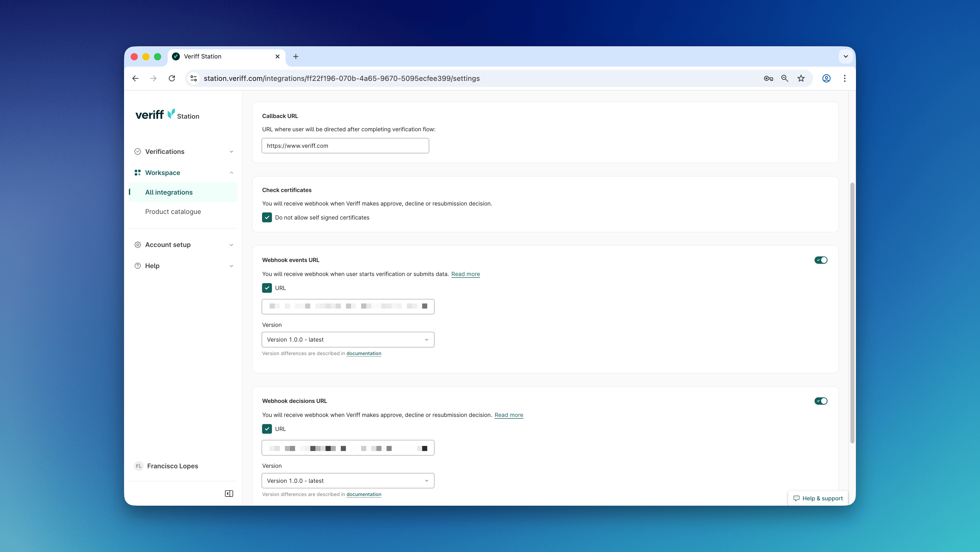980x552 pixels.
Task: Reload the Veriff Station page
Action: 172,78
